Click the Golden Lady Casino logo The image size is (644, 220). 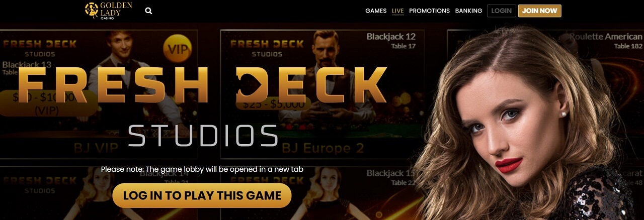point(109,11)
